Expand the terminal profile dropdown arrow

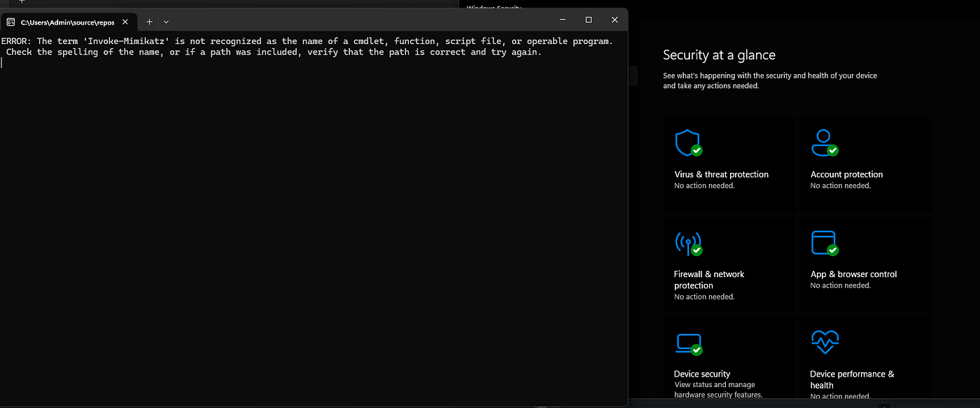pos(166,22)
